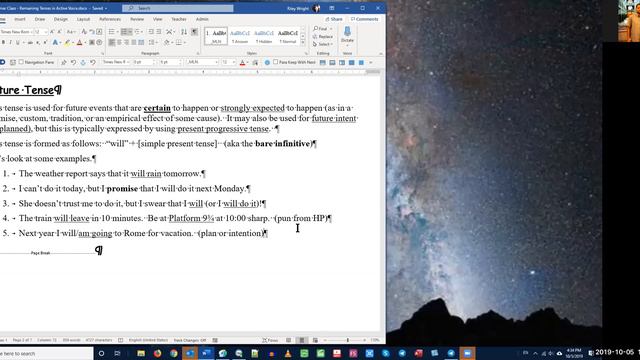Check the Para Keep With Next box
The height and width of the screenshot is (360, 640).
(276, 62)
